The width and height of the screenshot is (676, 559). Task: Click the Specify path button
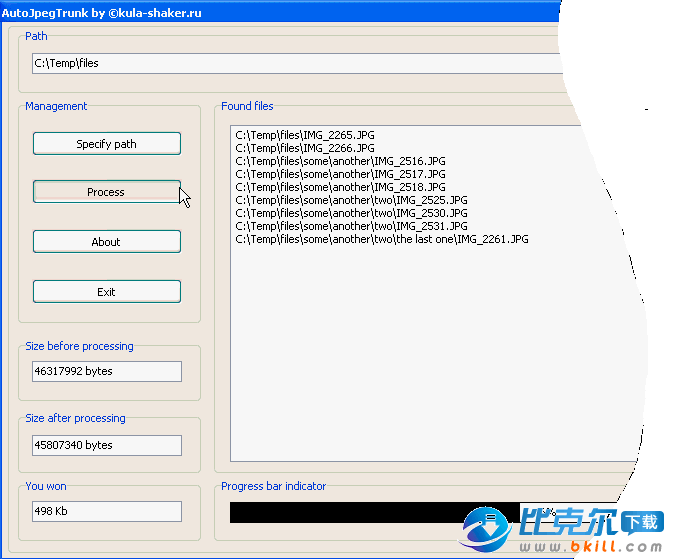(107, 144)
